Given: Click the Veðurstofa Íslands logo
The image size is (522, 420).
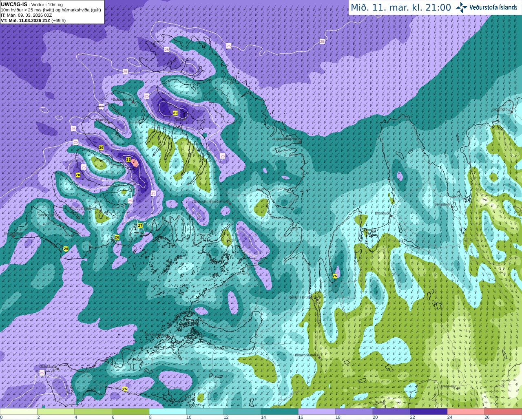Looking at the screenshot, I should pyautogui.click(x=487, y=7).
